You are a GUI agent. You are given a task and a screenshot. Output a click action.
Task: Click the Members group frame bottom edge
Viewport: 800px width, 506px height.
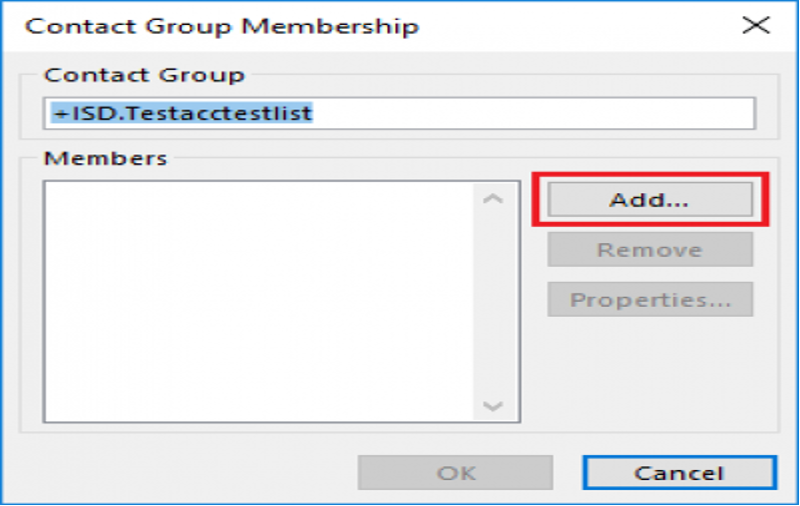[x=399, y=433]
